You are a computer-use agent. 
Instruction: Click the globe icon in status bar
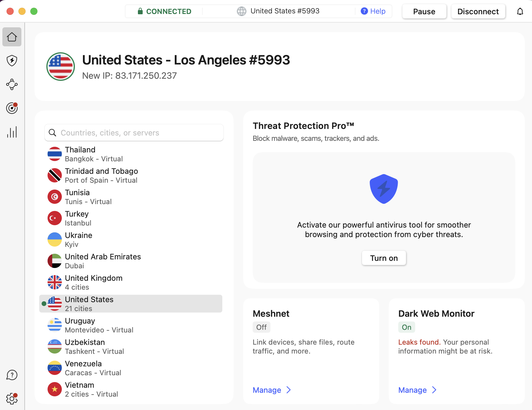[x=242, y=11]
